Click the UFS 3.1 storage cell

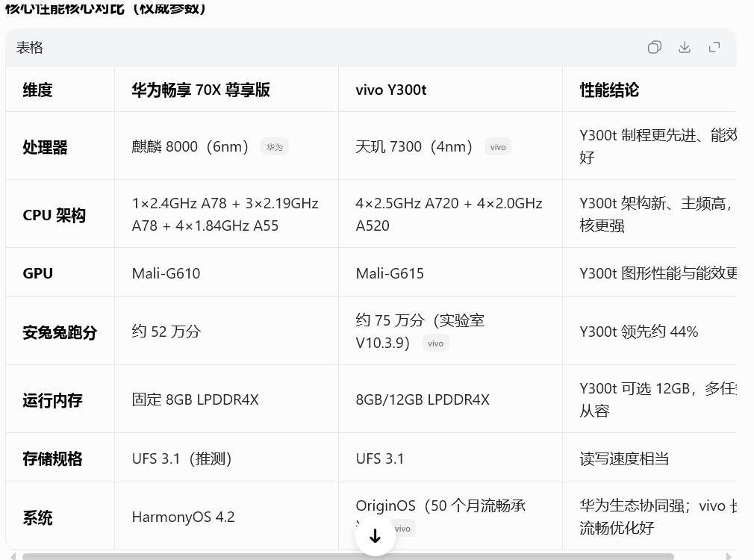380,458
